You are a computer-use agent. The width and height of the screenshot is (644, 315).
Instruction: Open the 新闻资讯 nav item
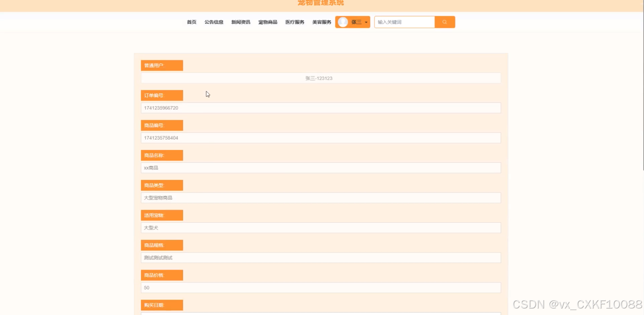coord(241,22)
